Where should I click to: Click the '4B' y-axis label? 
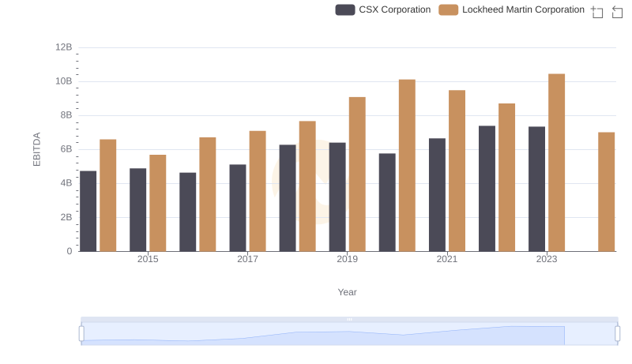[66, 183]
